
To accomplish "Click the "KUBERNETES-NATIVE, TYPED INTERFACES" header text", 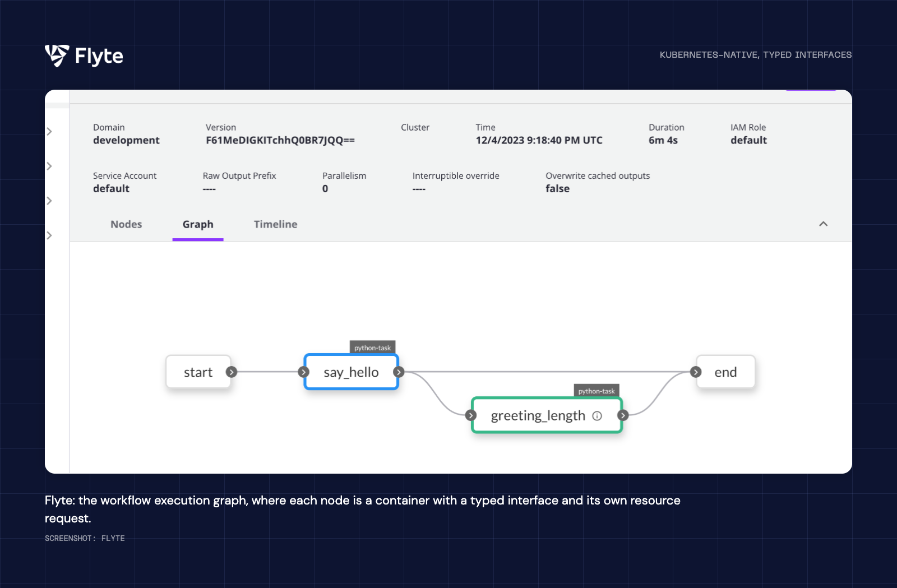I will pyautogui.click(x=756, y=54).
